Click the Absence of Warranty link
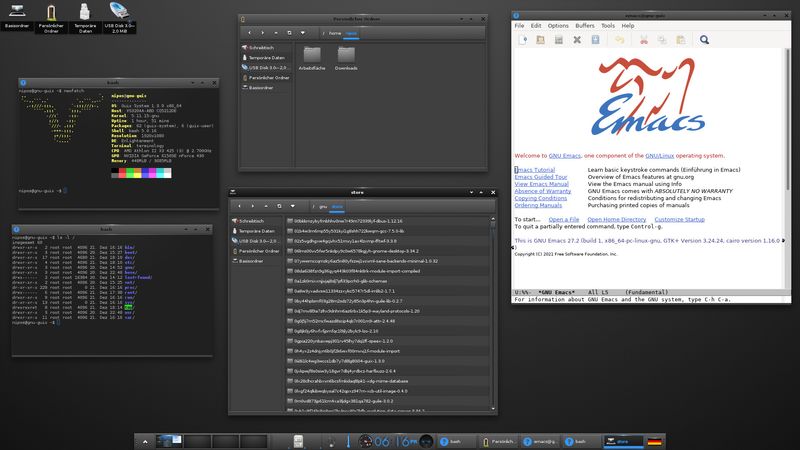 coord(542,191)
